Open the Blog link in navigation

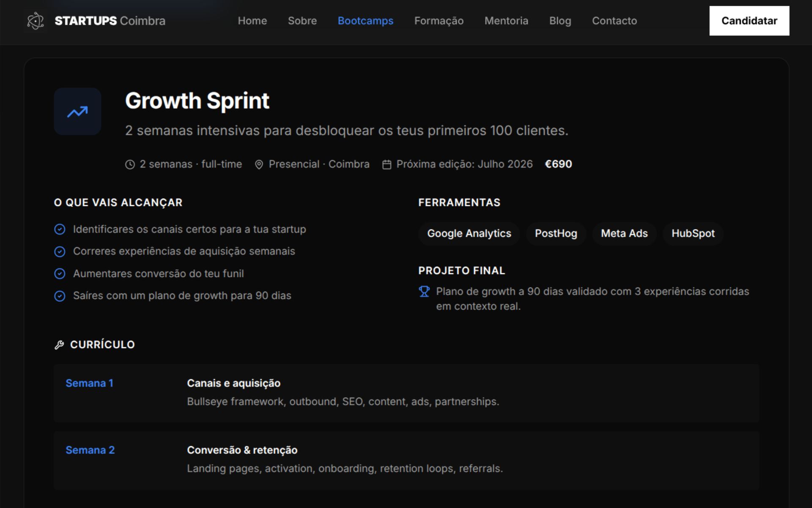tap(560, 21)
